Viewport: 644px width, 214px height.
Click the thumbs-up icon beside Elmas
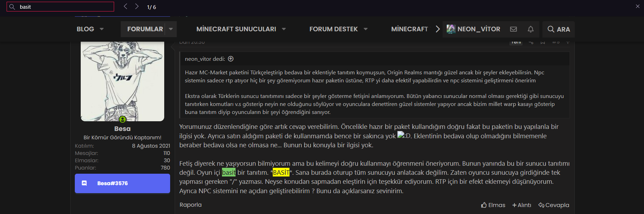484,205
